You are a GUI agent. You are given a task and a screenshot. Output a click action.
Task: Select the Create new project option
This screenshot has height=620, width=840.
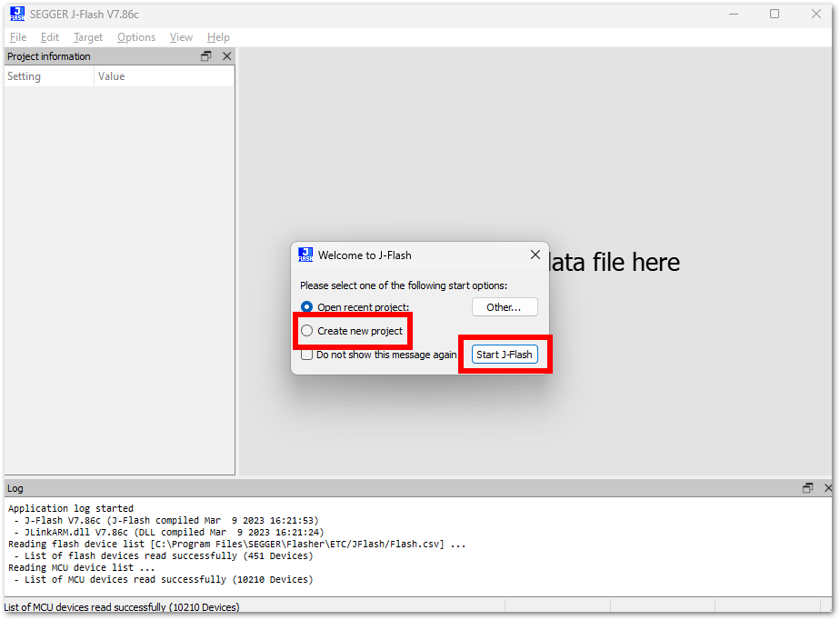pyautogui.click(x=307, y=331)
